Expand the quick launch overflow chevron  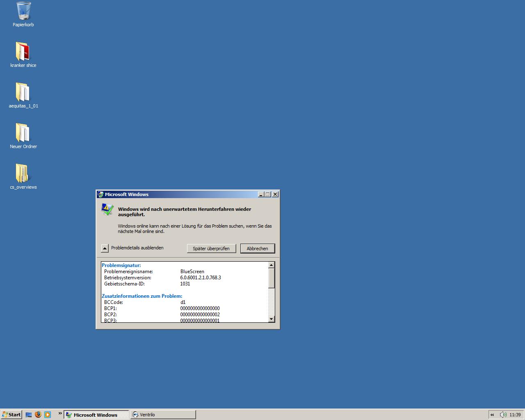click(x=60, y=413)
